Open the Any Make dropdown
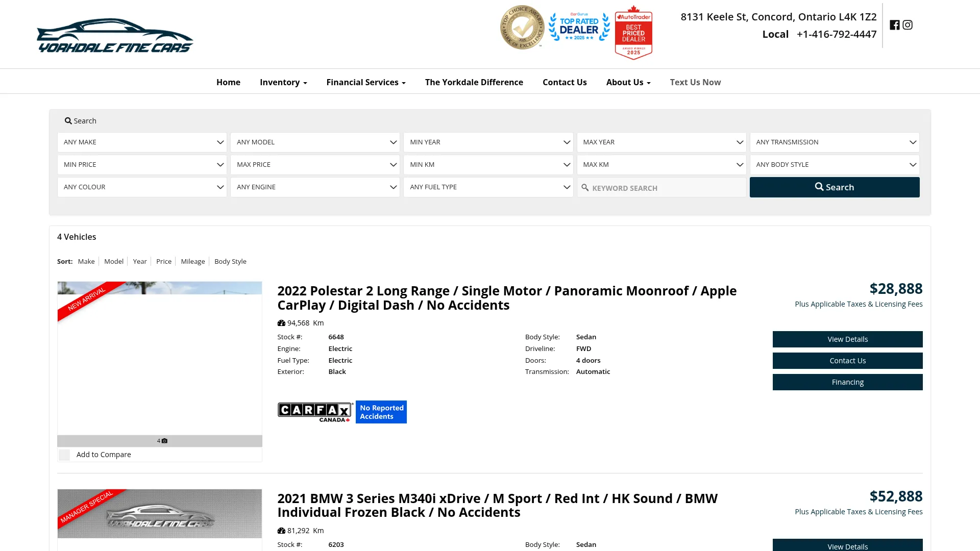 (x=142, y=142)
